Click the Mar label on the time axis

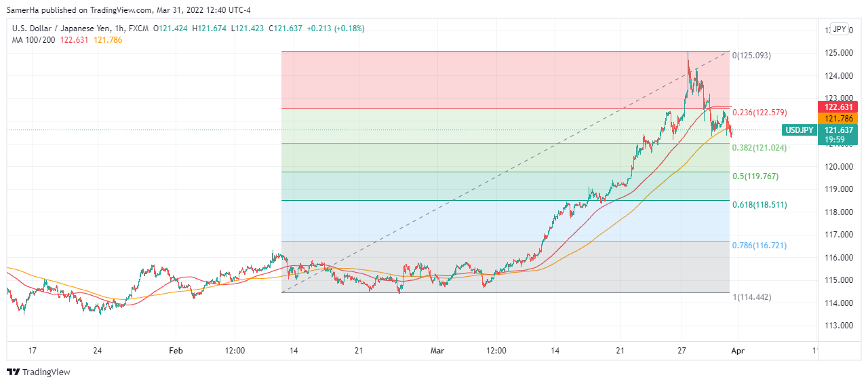437,351
